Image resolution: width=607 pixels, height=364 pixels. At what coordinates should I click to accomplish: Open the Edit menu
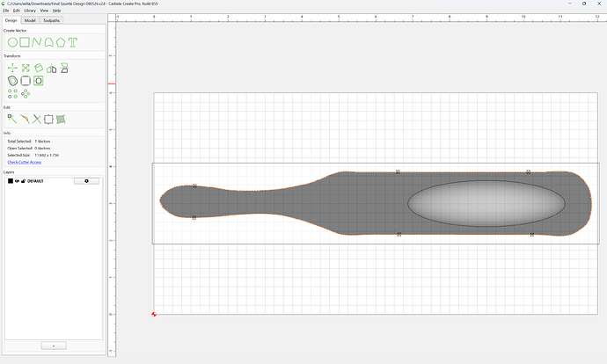click(16, 11)
